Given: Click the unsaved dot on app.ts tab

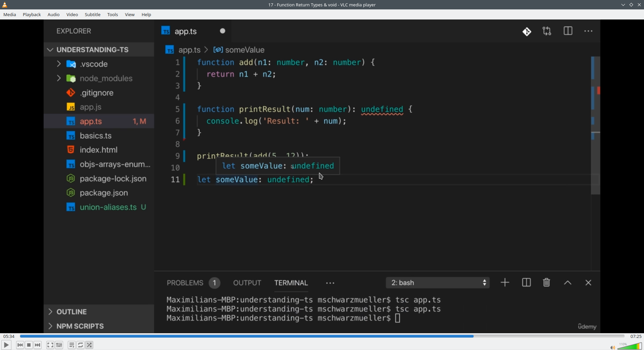Looking at the screenshot, I should point(223,31).
